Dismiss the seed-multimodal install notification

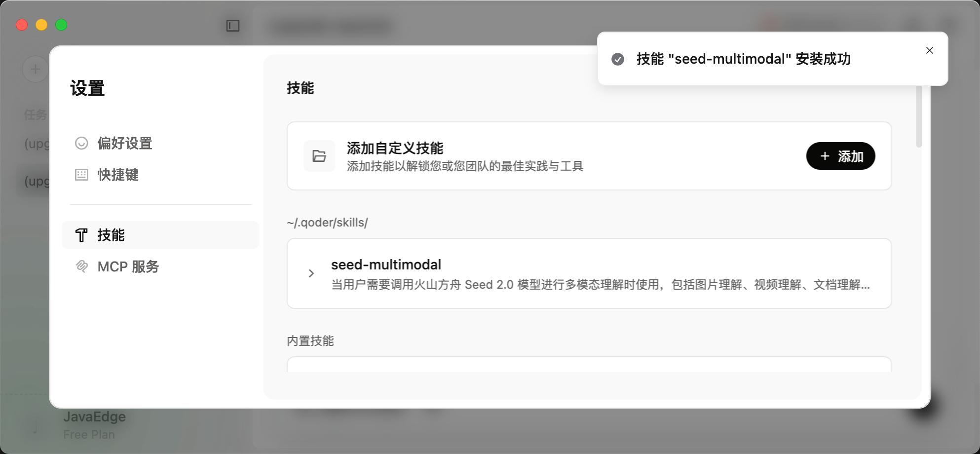coord(929,50)
